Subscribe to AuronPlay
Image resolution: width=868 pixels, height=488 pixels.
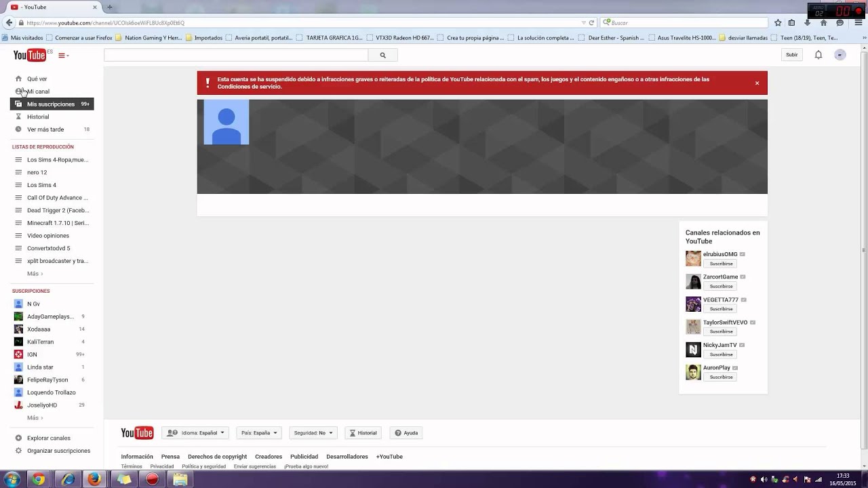[721, 377]
